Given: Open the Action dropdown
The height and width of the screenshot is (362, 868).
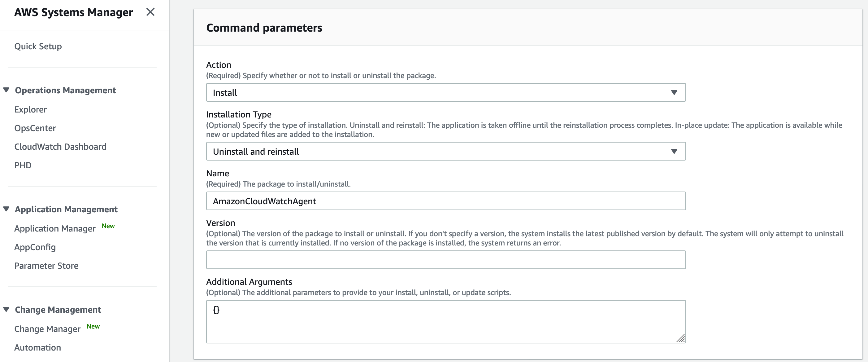Looking at the screenshot, I should pos(445,92).
